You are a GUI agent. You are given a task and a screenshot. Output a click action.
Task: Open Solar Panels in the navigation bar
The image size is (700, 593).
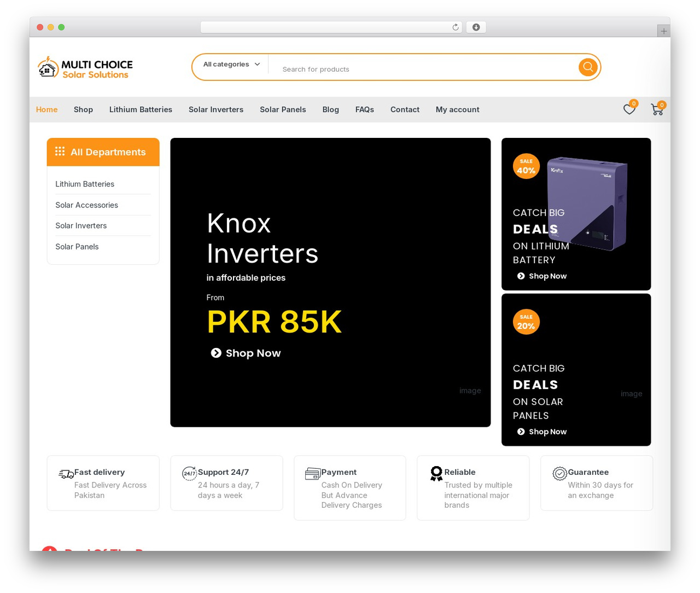click(283, 109)
